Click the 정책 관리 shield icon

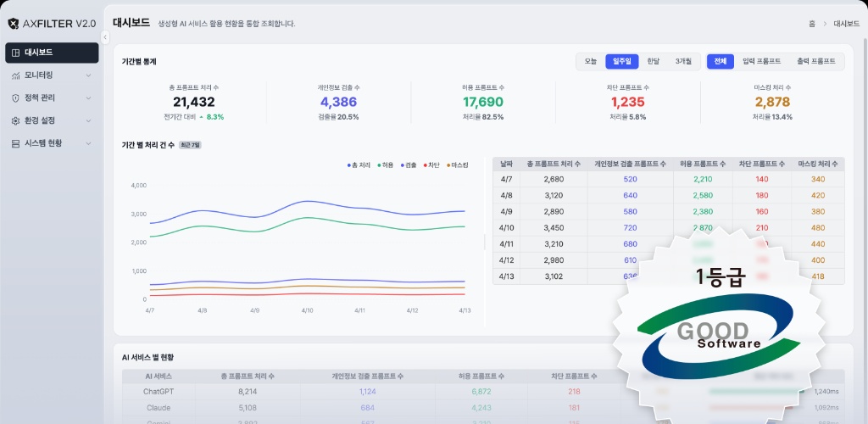(x=15, y=98)
